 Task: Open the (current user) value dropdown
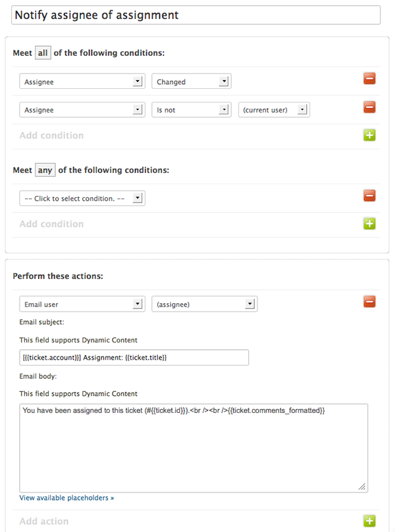(x=274, y=110)
